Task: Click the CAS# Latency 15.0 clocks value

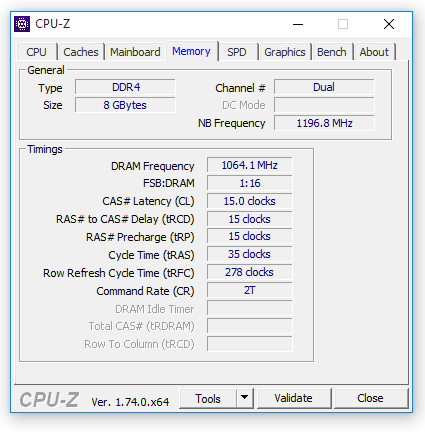Action: 249,201
